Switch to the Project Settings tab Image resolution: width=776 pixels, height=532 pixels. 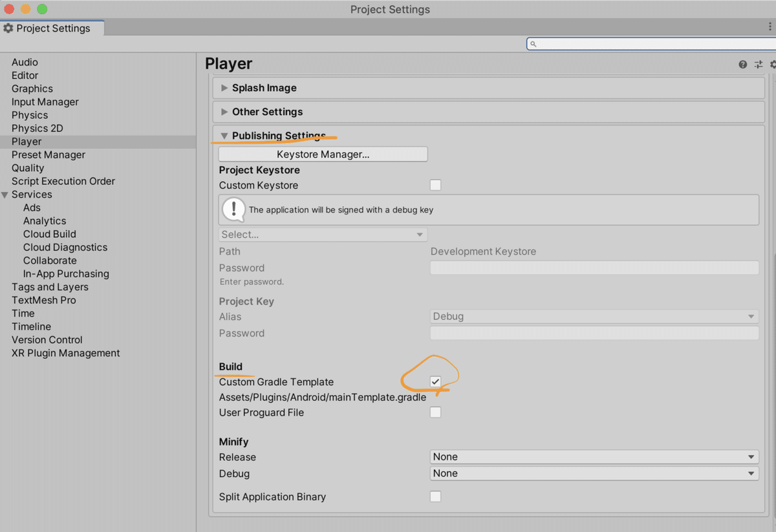pos(52,28)
